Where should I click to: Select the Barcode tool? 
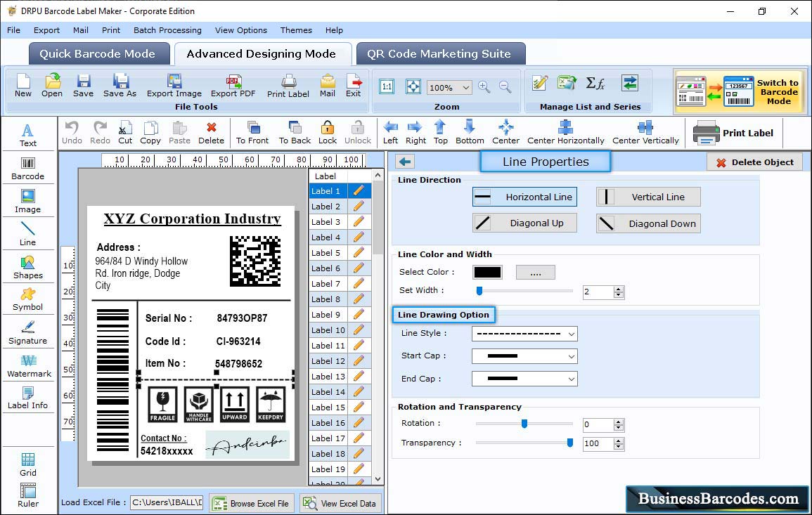[x=28, y=169]
